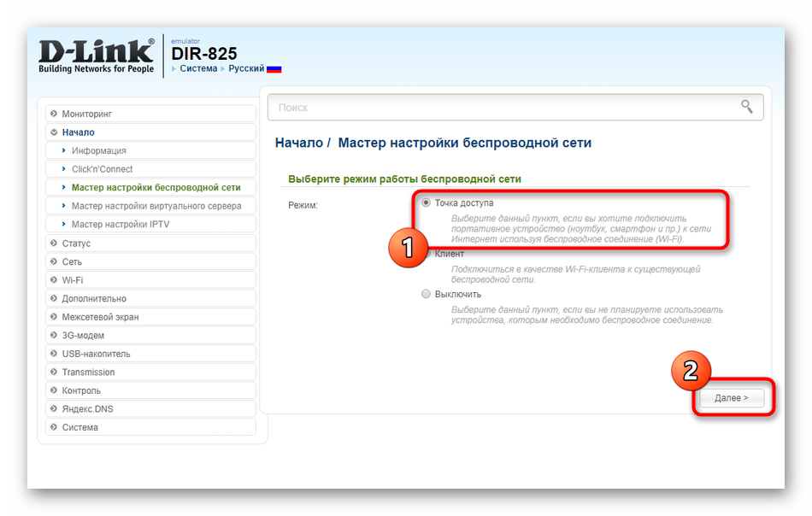Viewport: 812px width, 516px height.
Task: Open Мастер настройки виртуального сервера
Action: pyautogui.click(x=156, y=206)
